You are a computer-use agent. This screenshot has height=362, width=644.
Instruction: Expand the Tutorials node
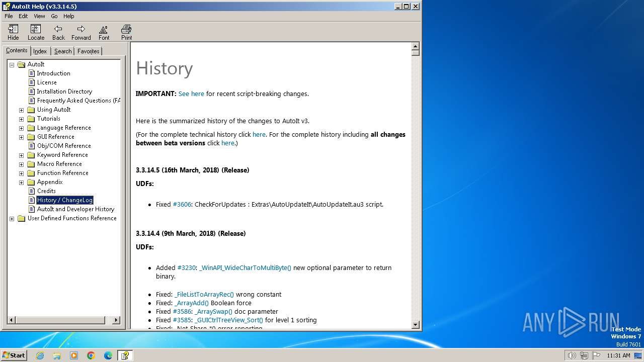21,119
